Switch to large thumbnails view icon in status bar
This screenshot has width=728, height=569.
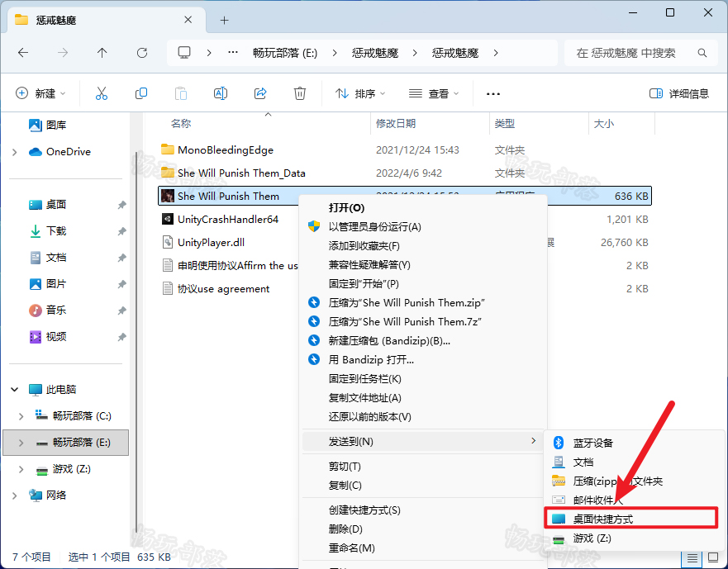click(712, 557)
